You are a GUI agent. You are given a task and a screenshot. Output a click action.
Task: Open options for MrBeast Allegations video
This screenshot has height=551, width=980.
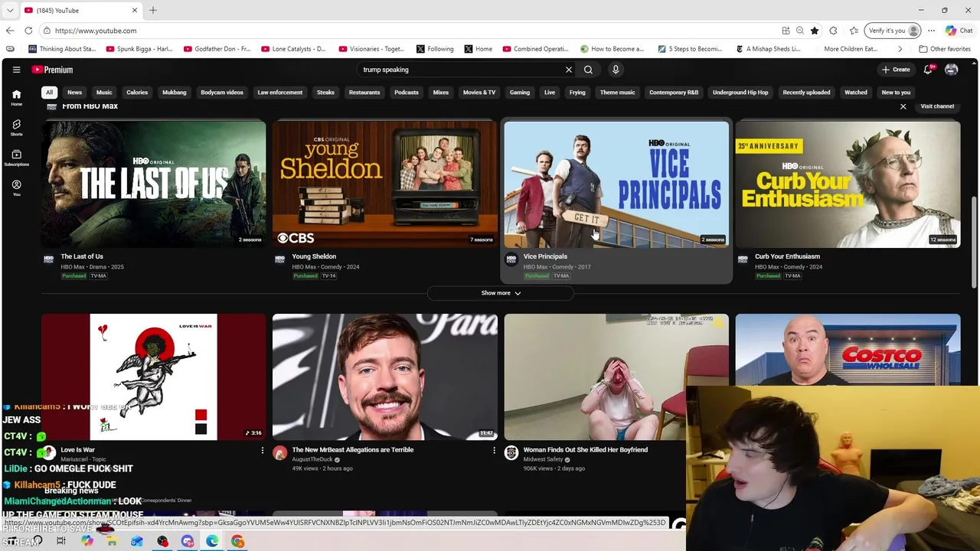click(x=494, y=451)
